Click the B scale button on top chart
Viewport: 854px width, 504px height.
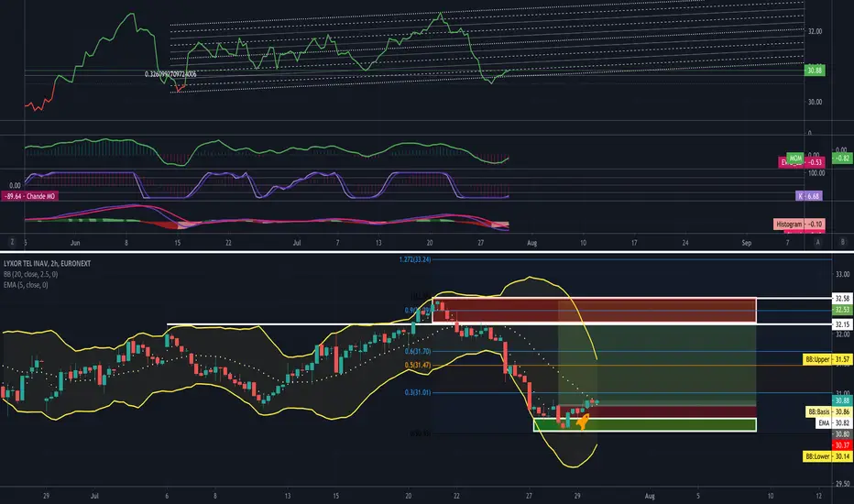(843, 242)
